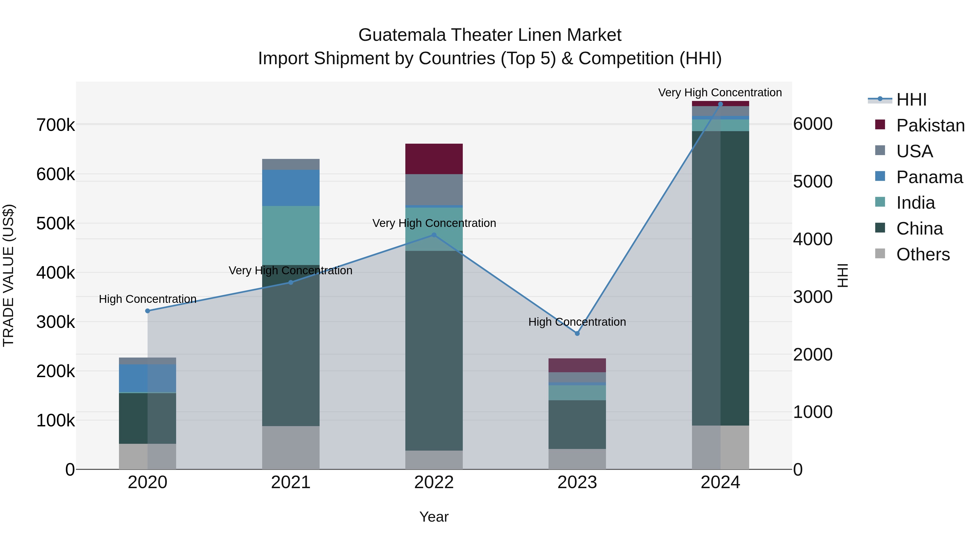Select Pakistan bar segment for 2022
980x551 pixels.
[434, 159]
